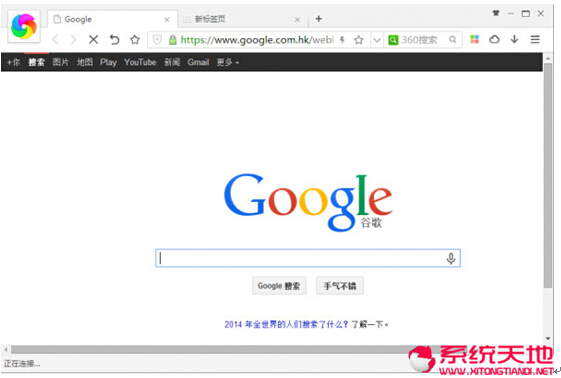Open downloads with the down arrow icon

click(x=514, y=39)
